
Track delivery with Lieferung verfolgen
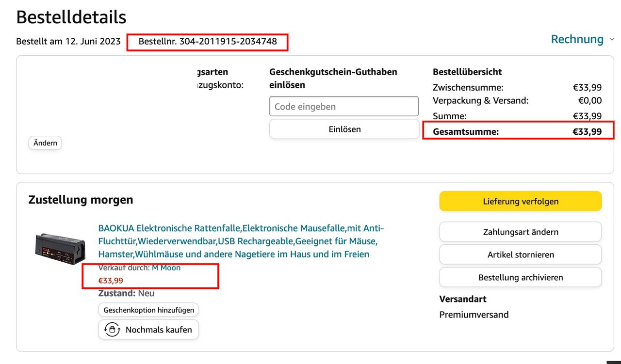[520, 201]
